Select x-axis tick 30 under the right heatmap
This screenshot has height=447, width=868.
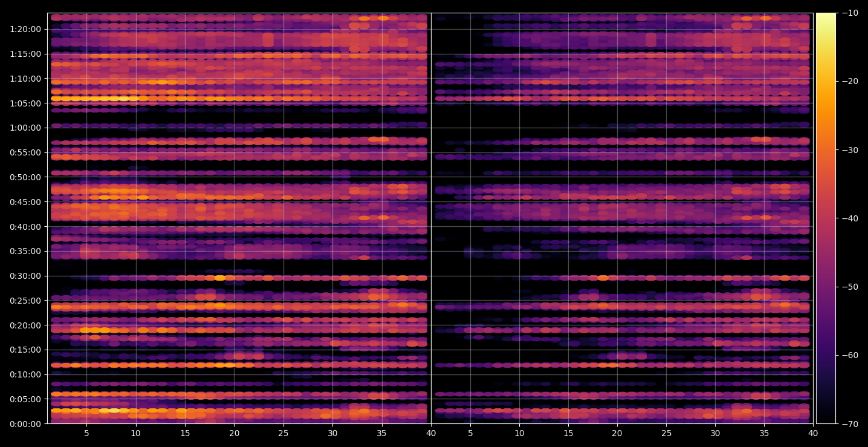pyautogui.click(x=715, y=434)
